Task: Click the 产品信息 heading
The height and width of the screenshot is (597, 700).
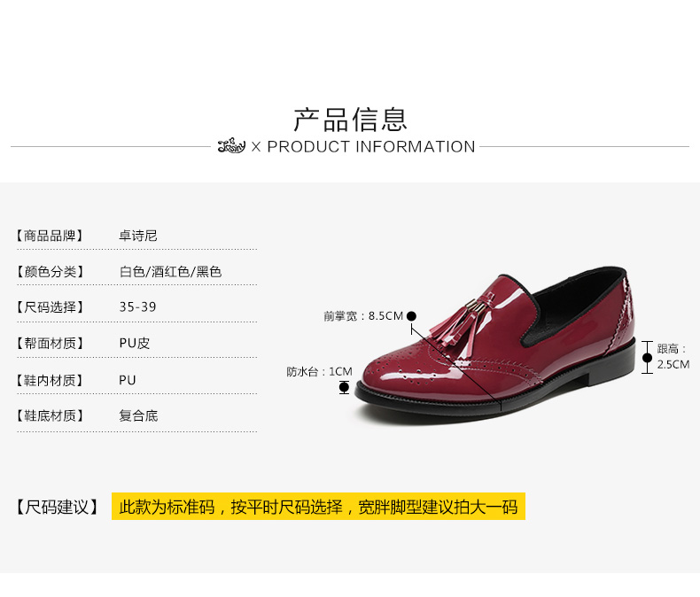Action: 350,120
